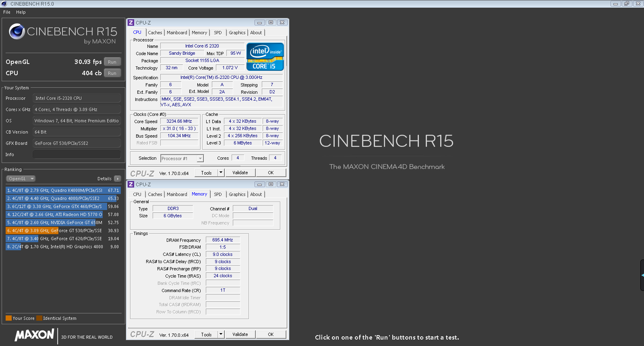Image resolution: width=644 pixels, height=346 pixels.
Task: Minimize the Cinebench main window
Action: 615,4
